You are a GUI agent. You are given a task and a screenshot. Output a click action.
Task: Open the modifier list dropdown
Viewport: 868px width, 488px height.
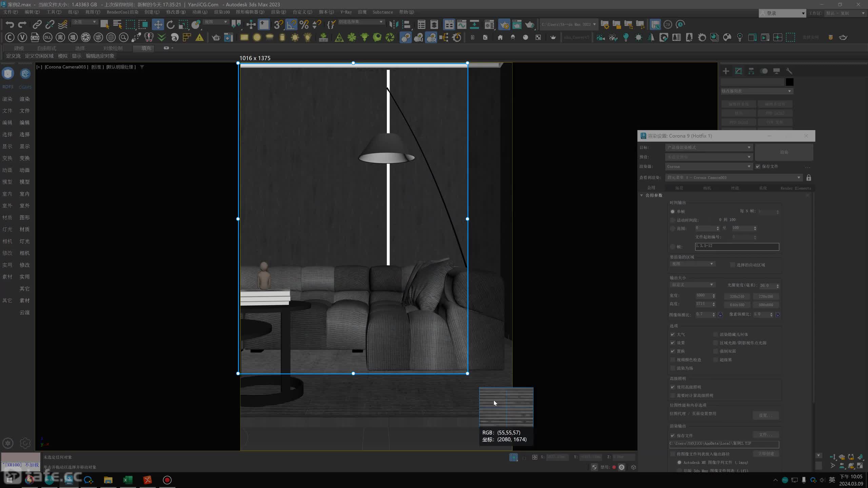pyautogui.click(x=757, y=91)
